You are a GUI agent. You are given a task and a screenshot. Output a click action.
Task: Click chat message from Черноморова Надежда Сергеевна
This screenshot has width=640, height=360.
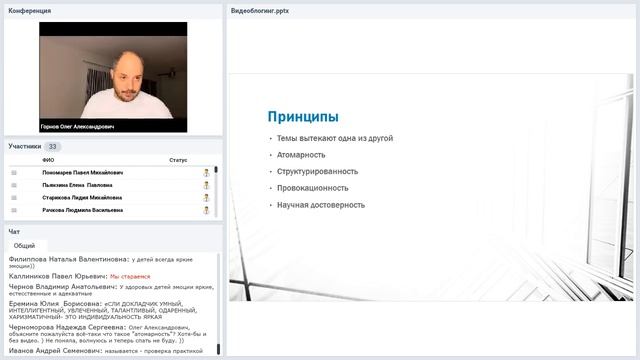(107, 334)
